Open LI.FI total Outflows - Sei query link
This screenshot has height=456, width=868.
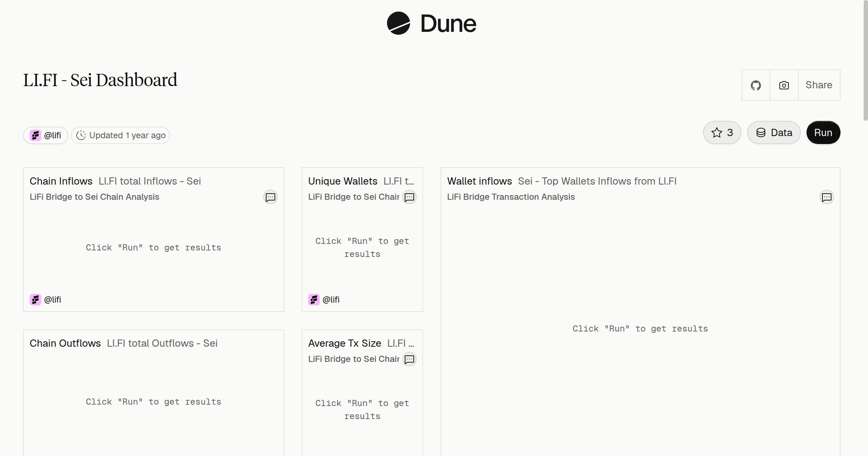point(162,343)
